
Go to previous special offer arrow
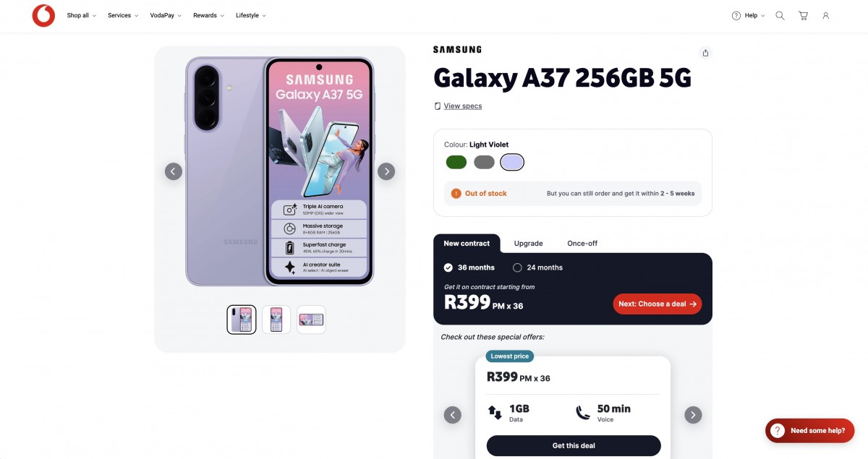pyautogui.click(x=453, y=415)
